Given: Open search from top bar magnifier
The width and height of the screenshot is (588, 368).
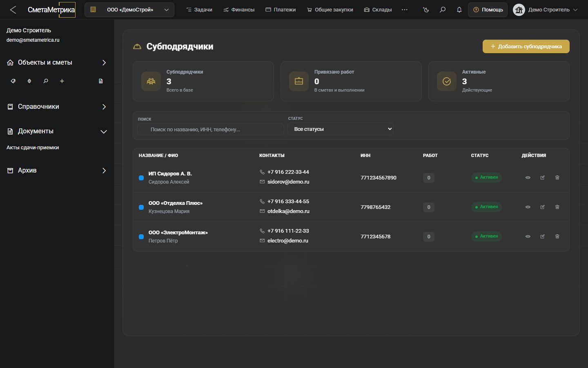Looking at the screenshot, I should (443, 10).
